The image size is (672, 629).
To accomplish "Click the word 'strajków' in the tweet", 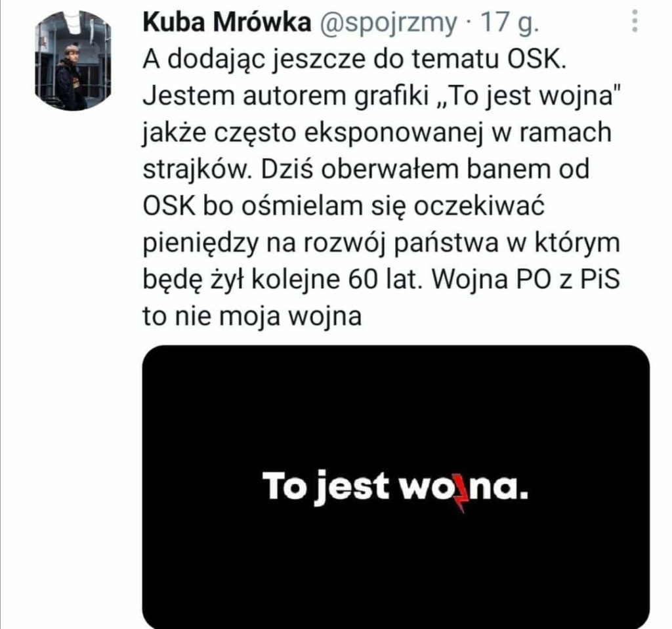I will (196, 170).
